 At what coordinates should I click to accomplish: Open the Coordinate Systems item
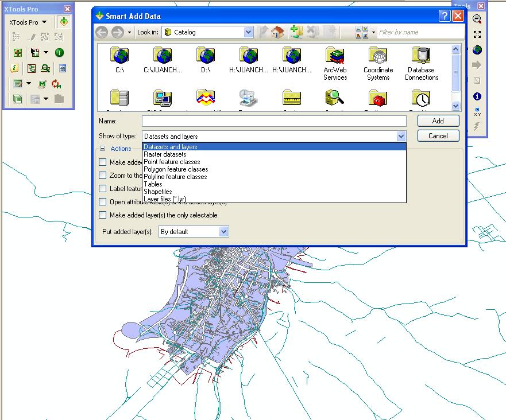[378, 57]
